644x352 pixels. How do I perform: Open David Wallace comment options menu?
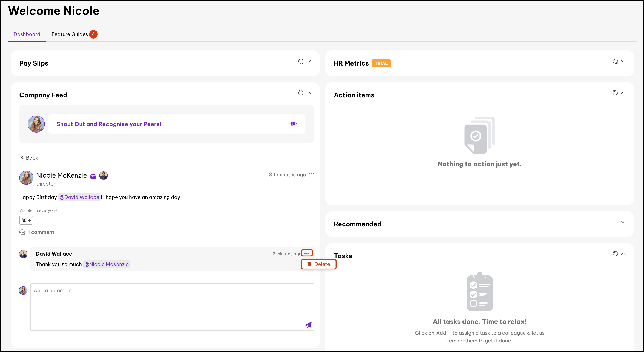point(307,253)
